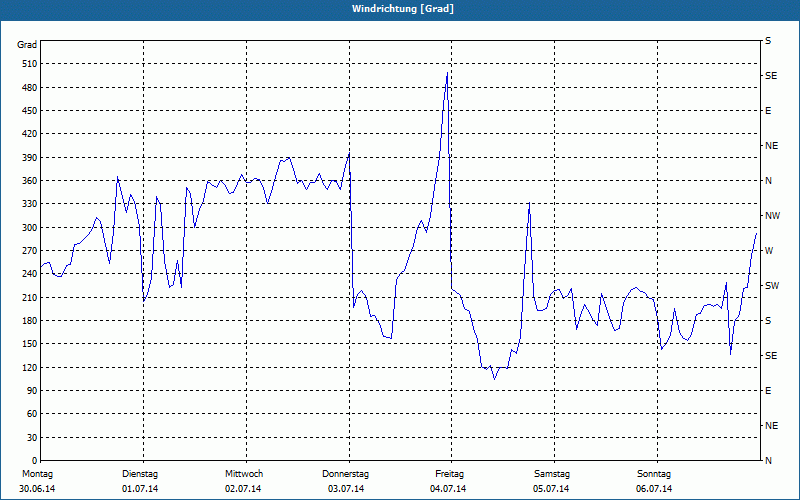
Task: Select the Dienstag day label
Action: (140, 474)
